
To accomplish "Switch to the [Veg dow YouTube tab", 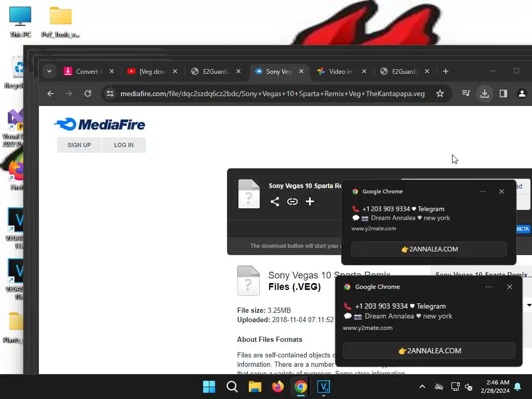I will click(147, 71).
